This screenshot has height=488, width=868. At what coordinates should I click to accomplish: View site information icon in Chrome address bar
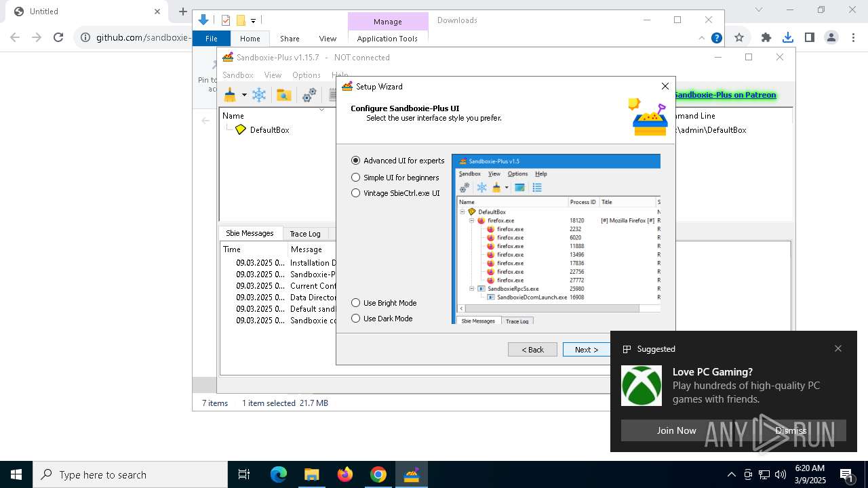point(85,37)
